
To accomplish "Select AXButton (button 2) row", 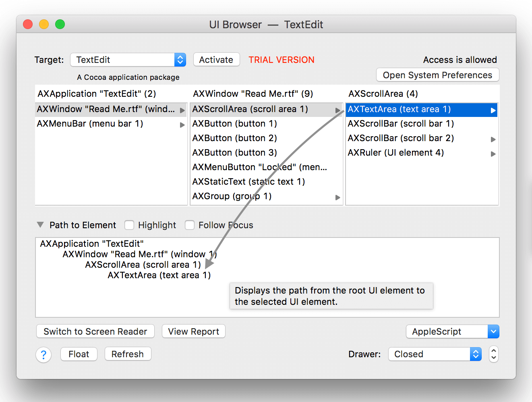I will pos(267,138).
